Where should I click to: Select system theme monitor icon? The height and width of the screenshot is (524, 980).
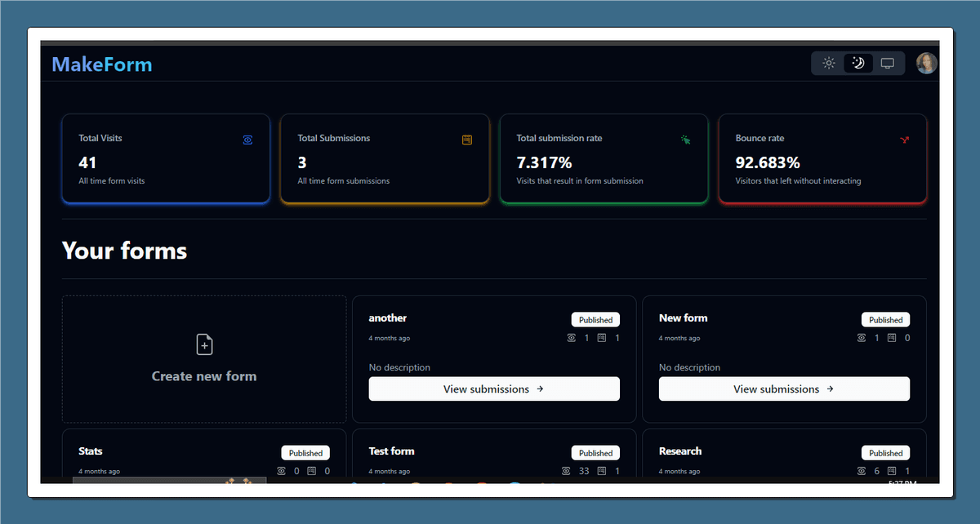click(x=888, y=64)
